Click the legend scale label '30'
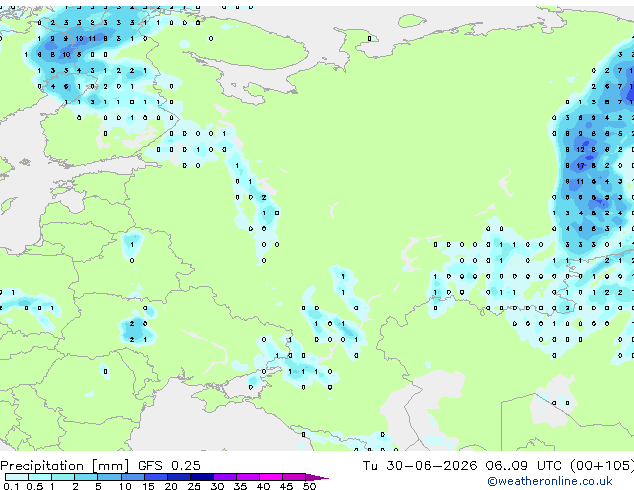The image size is (634, 490). click(218, 486)
